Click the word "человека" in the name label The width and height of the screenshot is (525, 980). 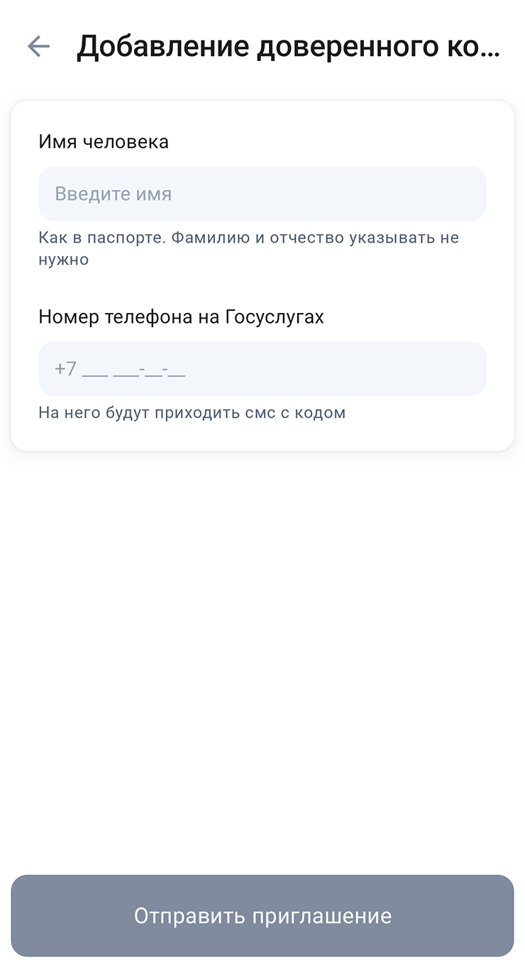pyautogui.click(x=126, y=142)
